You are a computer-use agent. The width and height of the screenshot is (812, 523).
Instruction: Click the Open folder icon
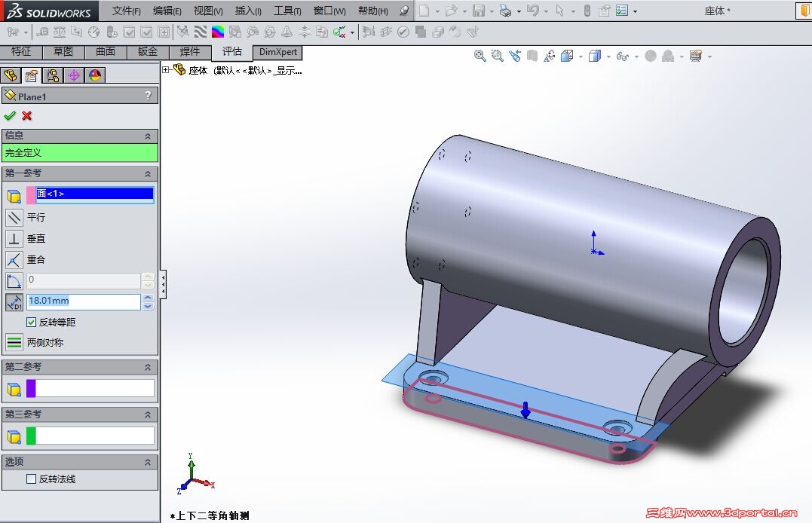[x=452, y=11]
